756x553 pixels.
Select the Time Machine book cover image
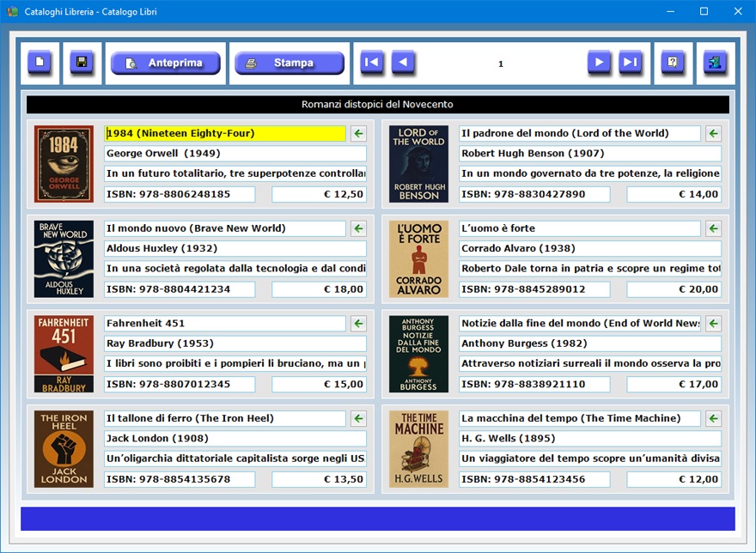[x=418, y=449]
